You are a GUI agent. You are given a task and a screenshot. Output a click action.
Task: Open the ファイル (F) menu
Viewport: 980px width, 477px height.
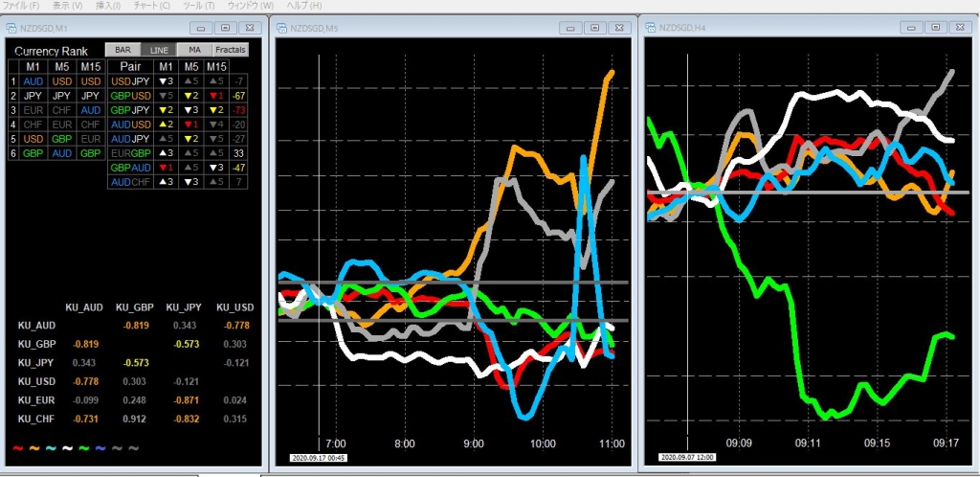point(22,6)
